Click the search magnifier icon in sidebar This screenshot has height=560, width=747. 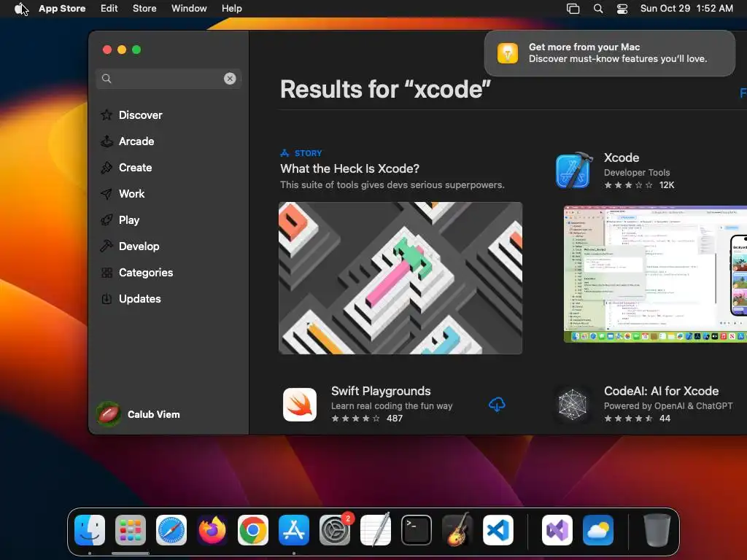[107, 79]
